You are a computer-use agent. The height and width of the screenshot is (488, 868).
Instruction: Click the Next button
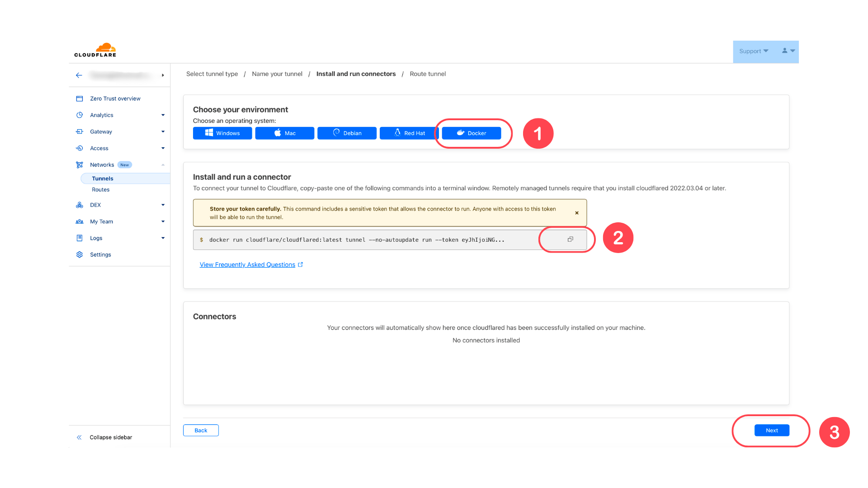(772, 431)
